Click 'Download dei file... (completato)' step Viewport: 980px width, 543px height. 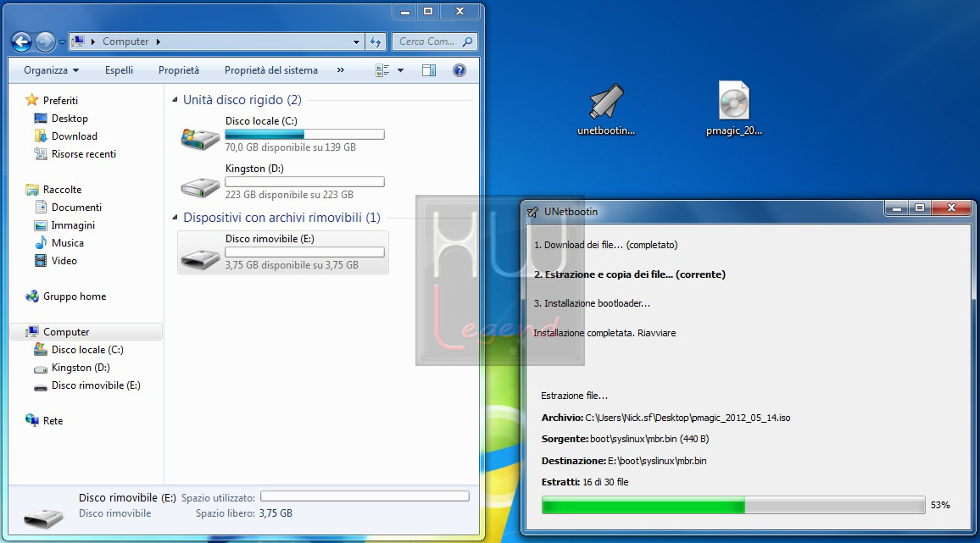click(605, 245)
